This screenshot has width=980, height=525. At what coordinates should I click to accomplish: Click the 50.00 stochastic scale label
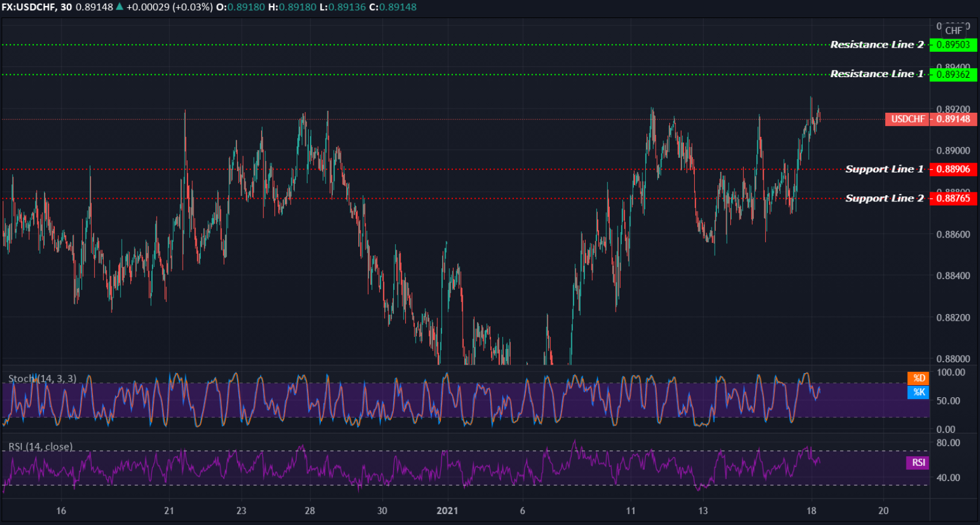(x=948, y=401)
